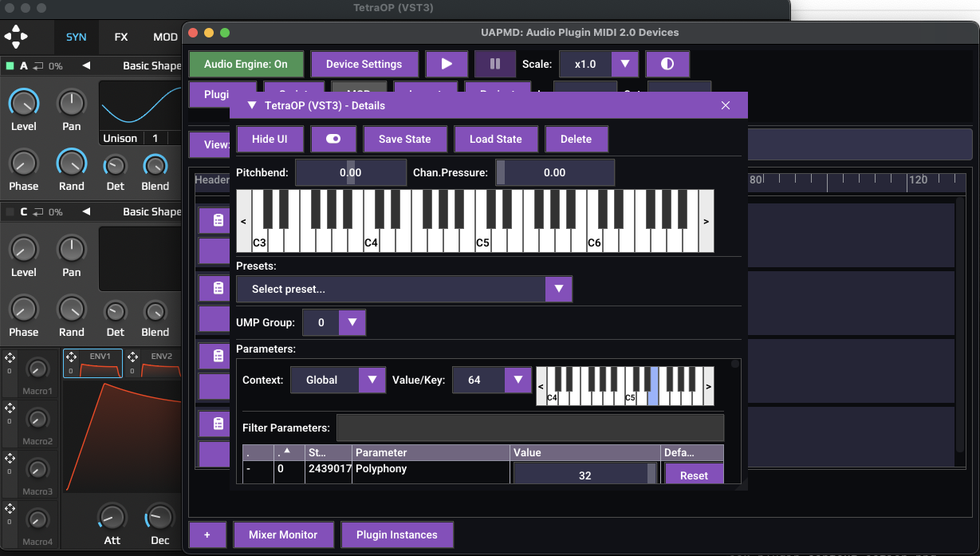Click the envelope Att knob
The height and width of the screenshot is (556, 980).
[112, 517]
